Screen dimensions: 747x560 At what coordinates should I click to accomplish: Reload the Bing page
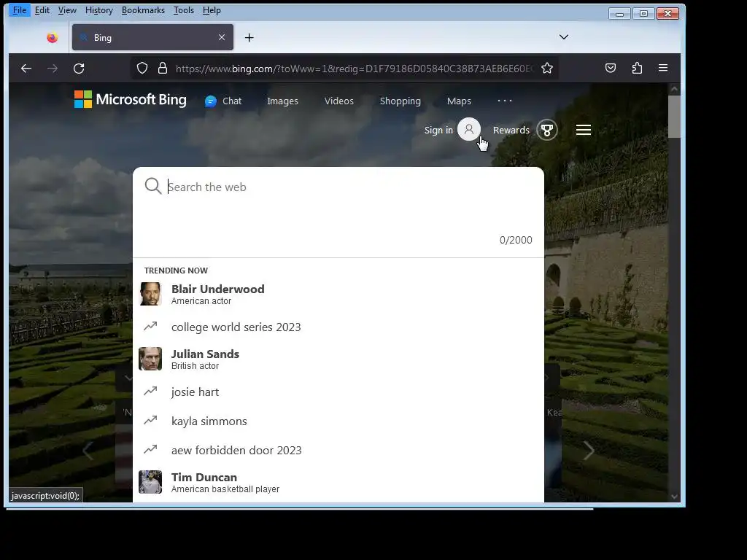(x=79, y=69)
